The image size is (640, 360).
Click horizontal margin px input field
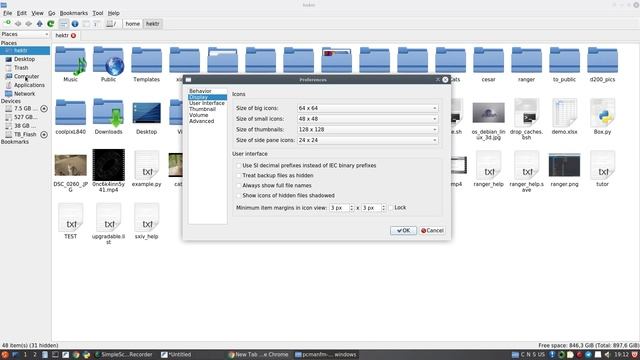[x=339, y=208]
